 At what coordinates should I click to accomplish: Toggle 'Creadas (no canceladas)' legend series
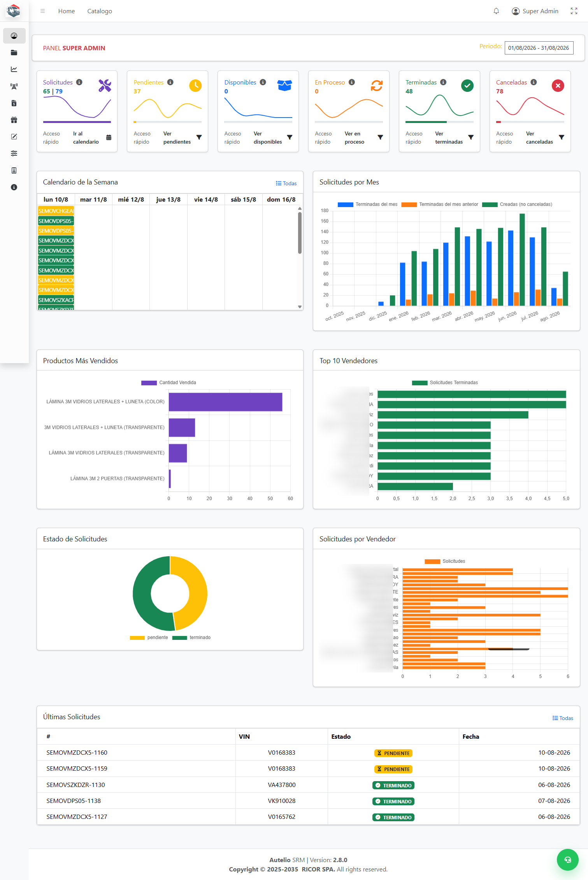[x=517, y=204]
